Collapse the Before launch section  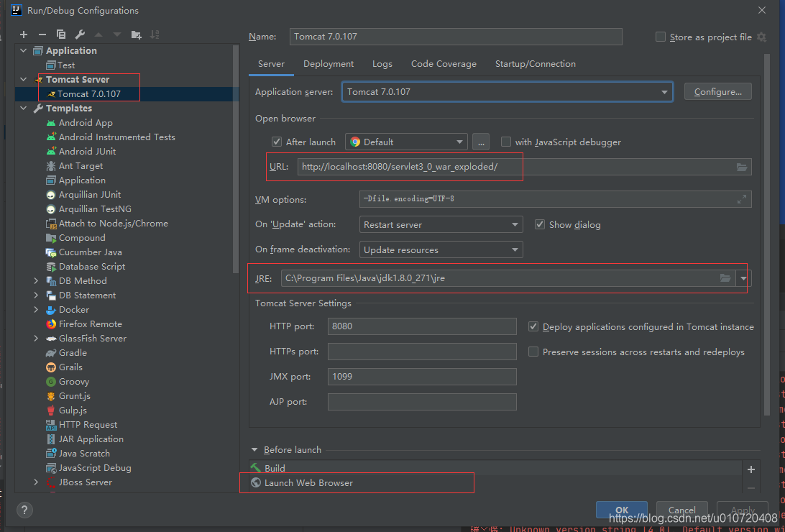click(254, 449)
